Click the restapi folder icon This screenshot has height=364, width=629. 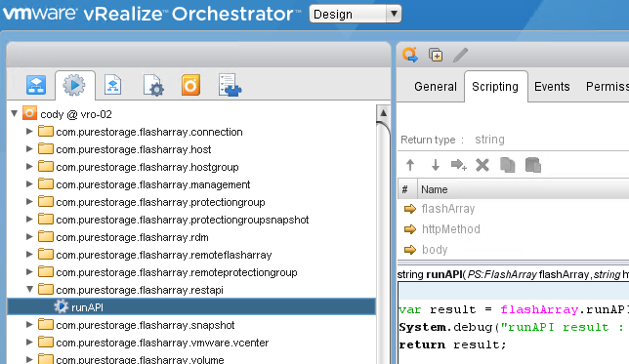click(46, 289)
